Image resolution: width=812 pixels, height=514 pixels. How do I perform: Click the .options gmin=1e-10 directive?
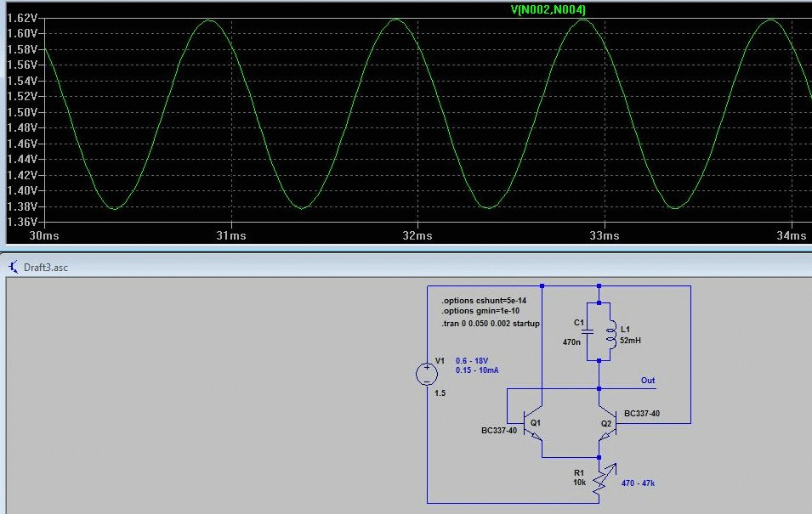pyautogui.click(x=480, y=311)
